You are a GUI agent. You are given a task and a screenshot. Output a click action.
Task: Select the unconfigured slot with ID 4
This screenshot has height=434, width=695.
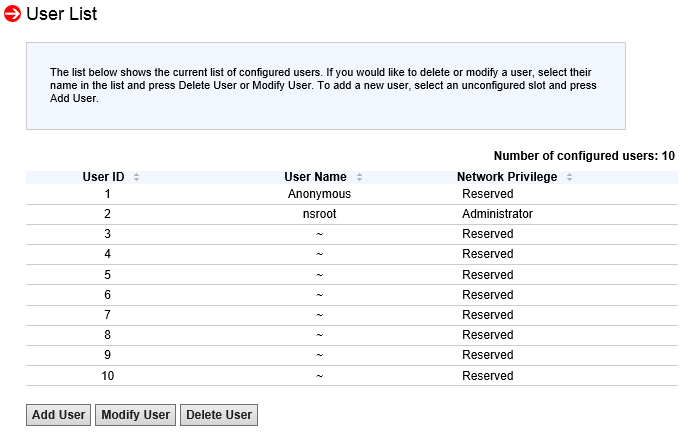pos(352,254)
